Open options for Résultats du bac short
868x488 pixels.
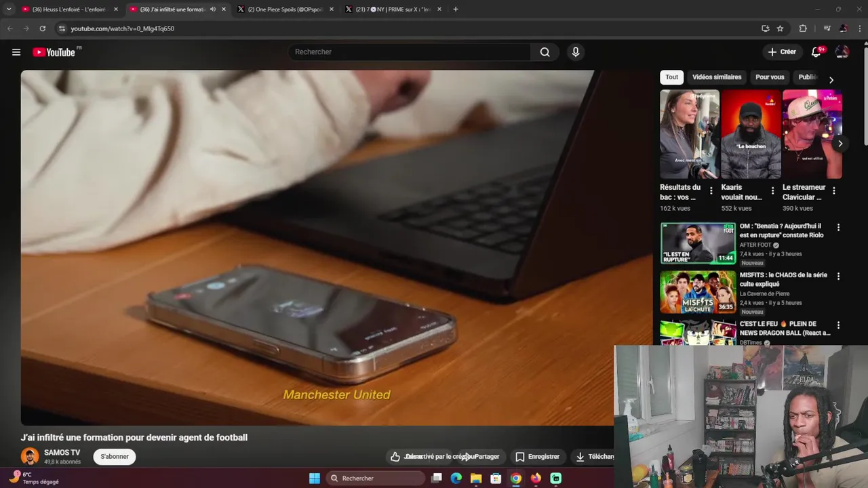(711, 191)
